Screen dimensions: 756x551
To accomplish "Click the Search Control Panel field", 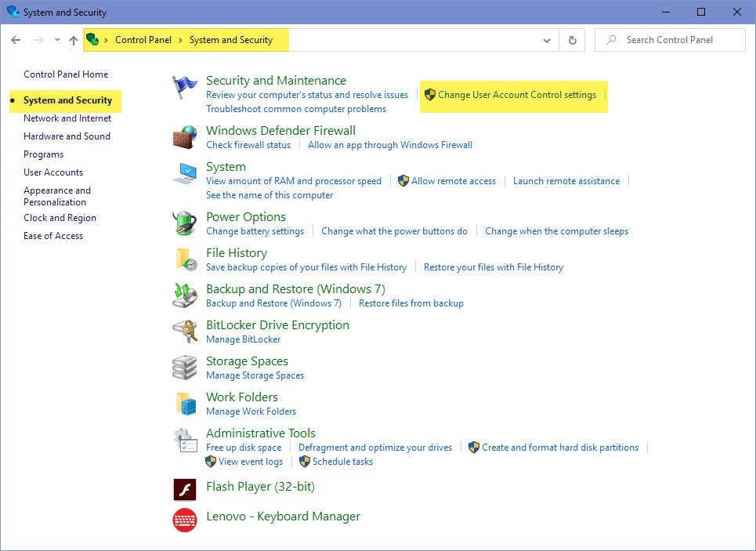I will (670, 40).
